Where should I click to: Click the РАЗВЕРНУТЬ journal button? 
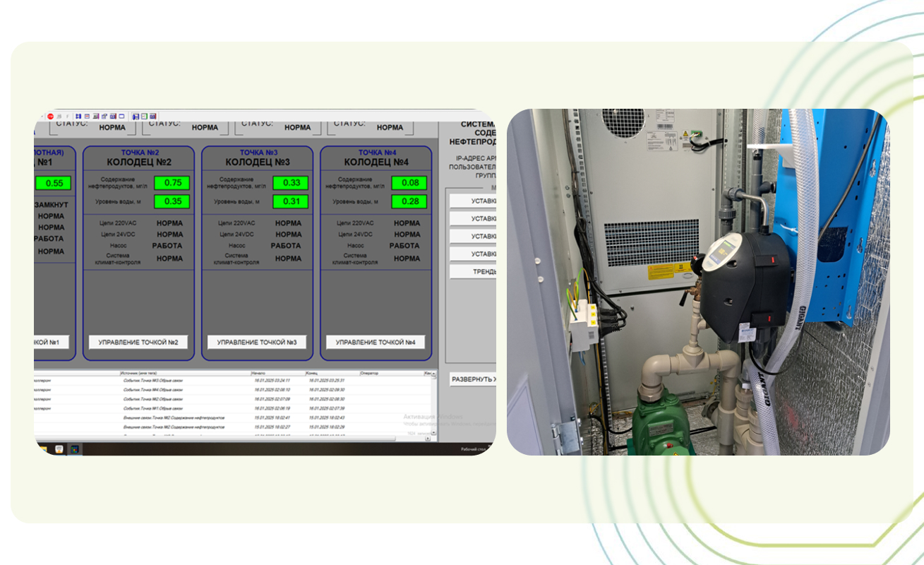473,379
